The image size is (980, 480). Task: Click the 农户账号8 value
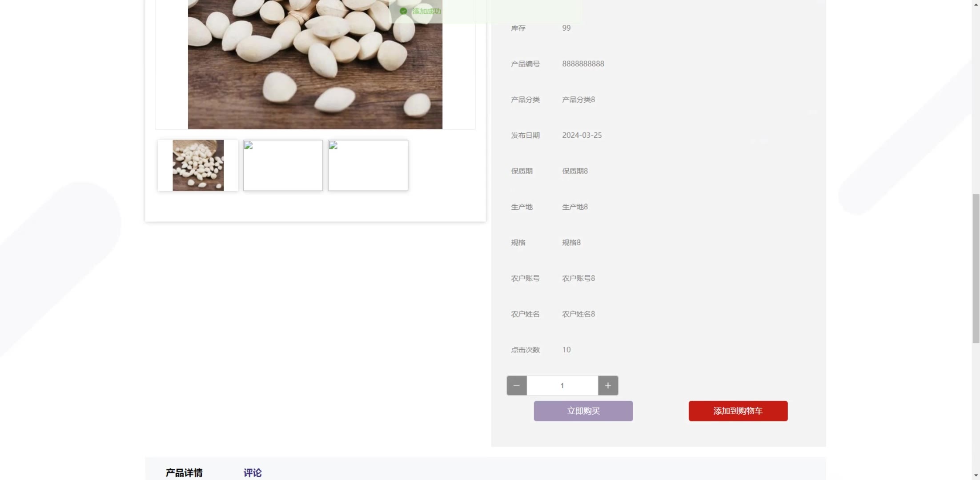click(578, 278)
